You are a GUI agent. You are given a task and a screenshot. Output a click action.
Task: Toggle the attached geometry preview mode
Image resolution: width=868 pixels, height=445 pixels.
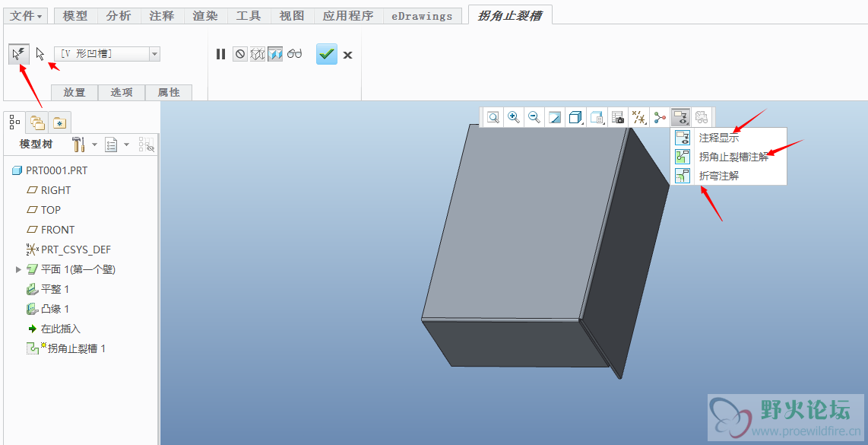coord(275,54)
